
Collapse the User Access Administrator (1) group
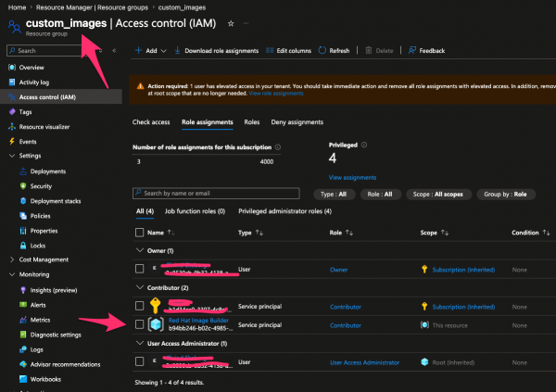click(140, 344)
